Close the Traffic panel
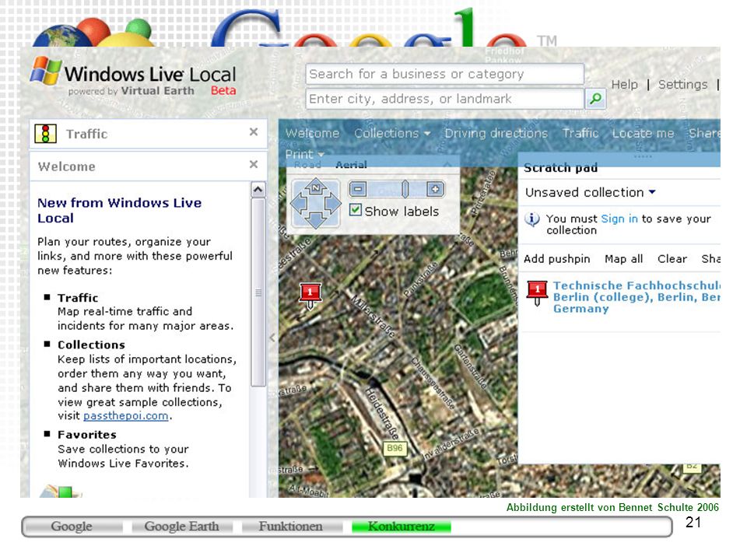The image size is (747, 560). click(x=254, y=132)
